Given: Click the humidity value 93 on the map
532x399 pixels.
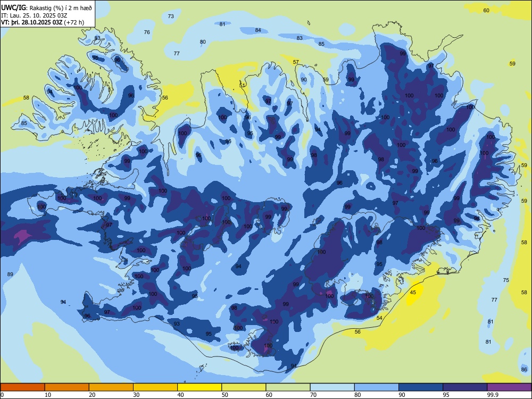Looking at the screenshot, I should pos(177,323).
